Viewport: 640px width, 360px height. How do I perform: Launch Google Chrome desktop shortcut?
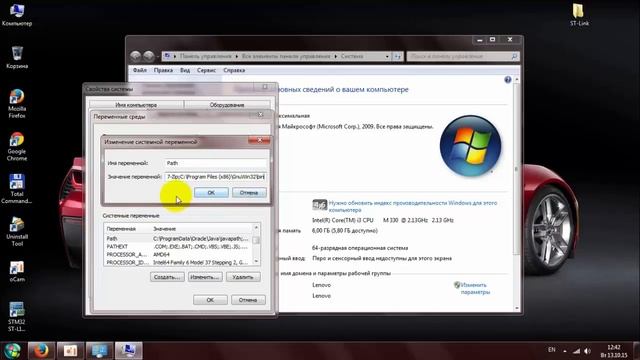click(17, 146)
